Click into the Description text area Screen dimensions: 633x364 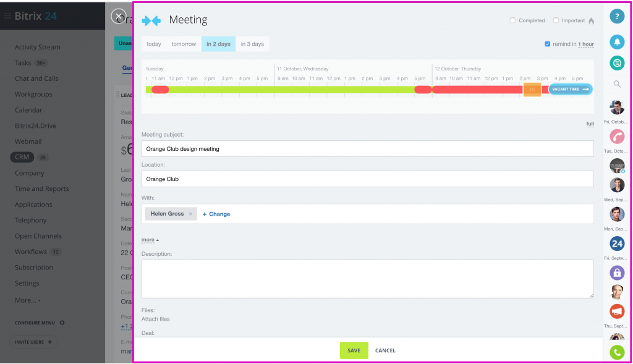pyautogui.click(x=367, y=279)
